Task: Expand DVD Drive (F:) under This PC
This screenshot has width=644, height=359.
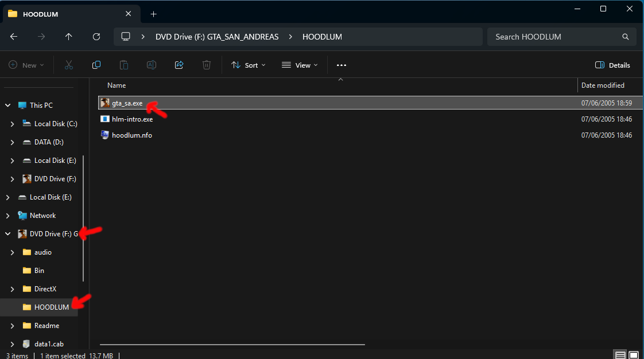Action: [12, 179]
